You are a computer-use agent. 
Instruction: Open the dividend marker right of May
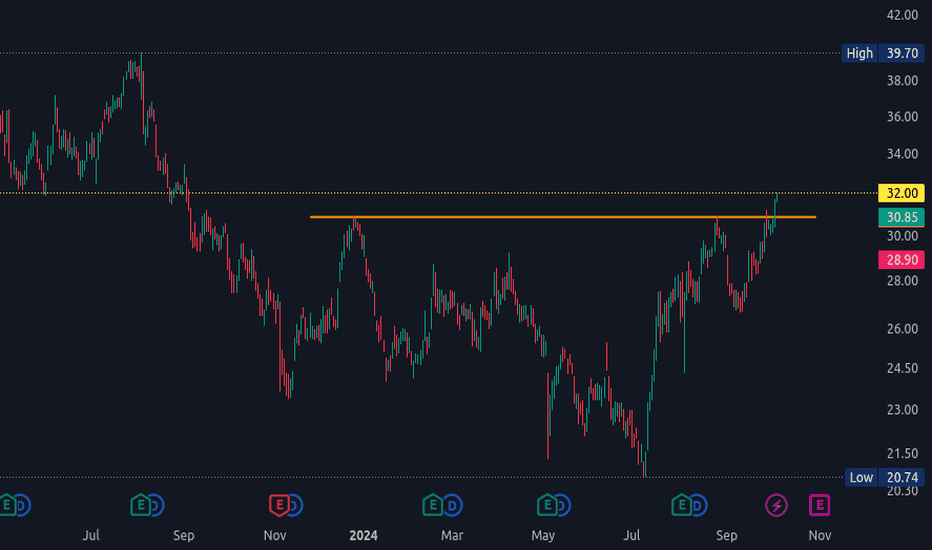pos(563,505)
